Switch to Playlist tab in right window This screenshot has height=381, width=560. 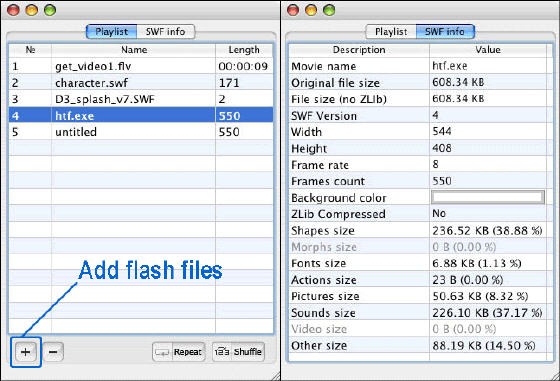click(x=391, y=32)
